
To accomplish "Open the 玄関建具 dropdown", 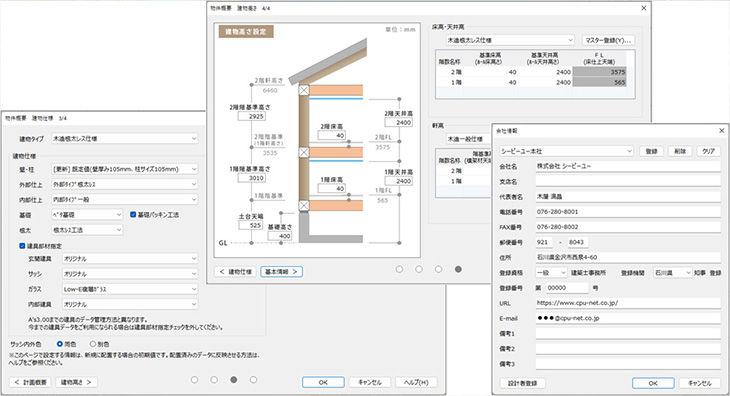I will click(x=130, y=258).
